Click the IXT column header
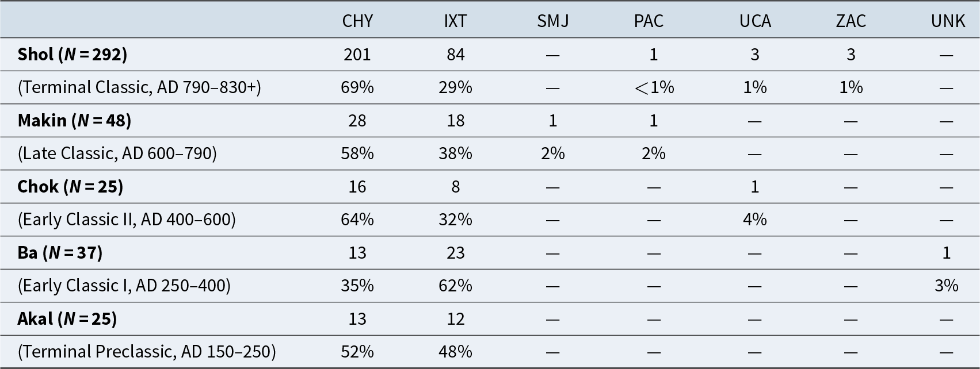 (x=455, y=21)
